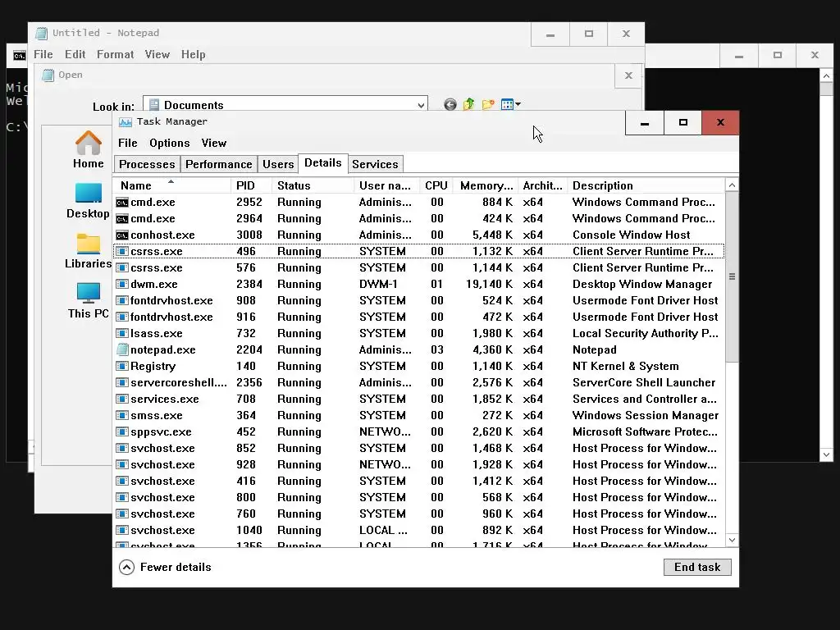Select the csrss.exe row with PID 576
Viewport: 840px width, 630px height.
pos(418,268)
